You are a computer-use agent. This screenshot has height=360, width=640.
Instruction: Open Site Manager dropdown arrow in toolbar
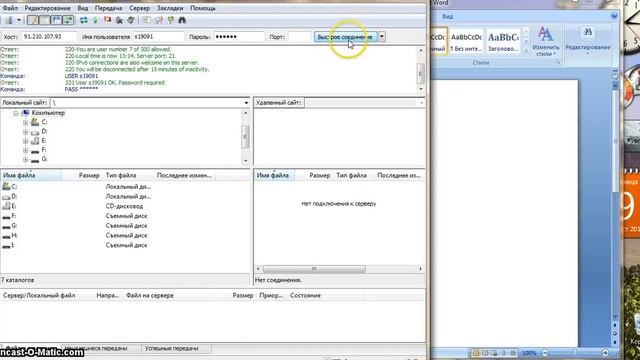point(19,20)
